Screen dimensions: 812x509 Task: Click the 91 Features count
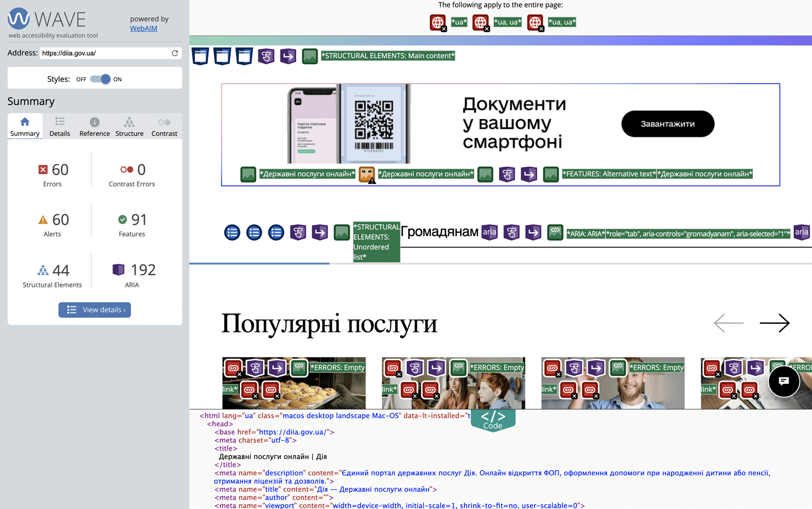coord(139,220)
